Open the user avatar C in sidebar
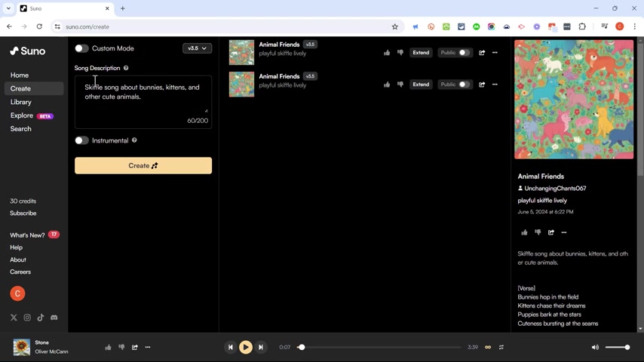This screenshot has height=362, width=644. point(17,293)
